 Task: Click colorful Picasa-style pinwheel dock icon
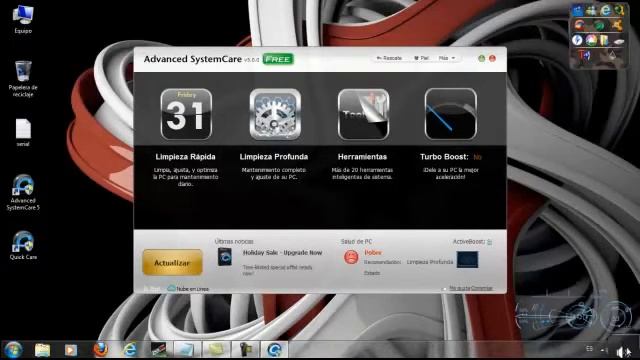pos(591,40)
